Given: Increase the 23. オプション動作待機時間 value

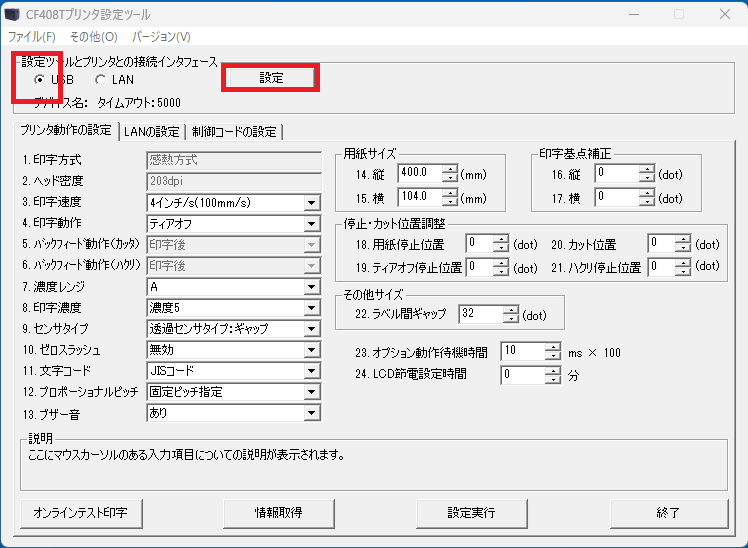Looking at the screenshot, I should click(553, 347).
